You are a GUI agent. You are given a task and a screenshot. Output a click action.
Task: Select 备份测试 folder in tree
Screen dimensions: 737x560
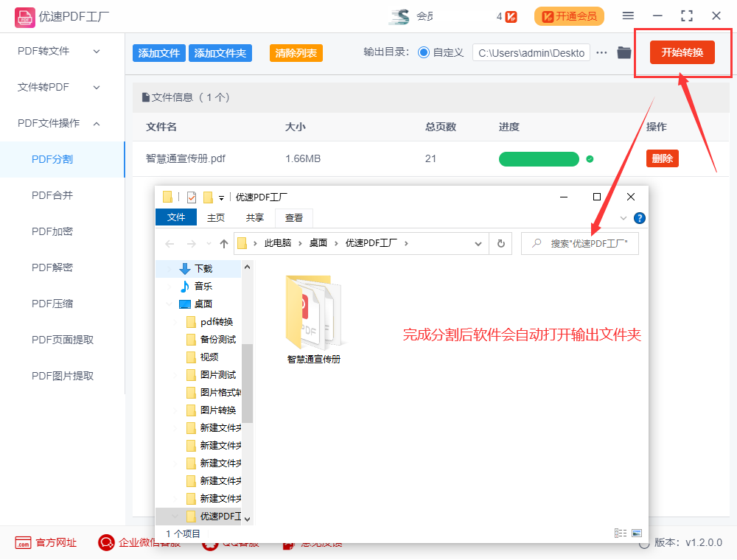point(212,339)
